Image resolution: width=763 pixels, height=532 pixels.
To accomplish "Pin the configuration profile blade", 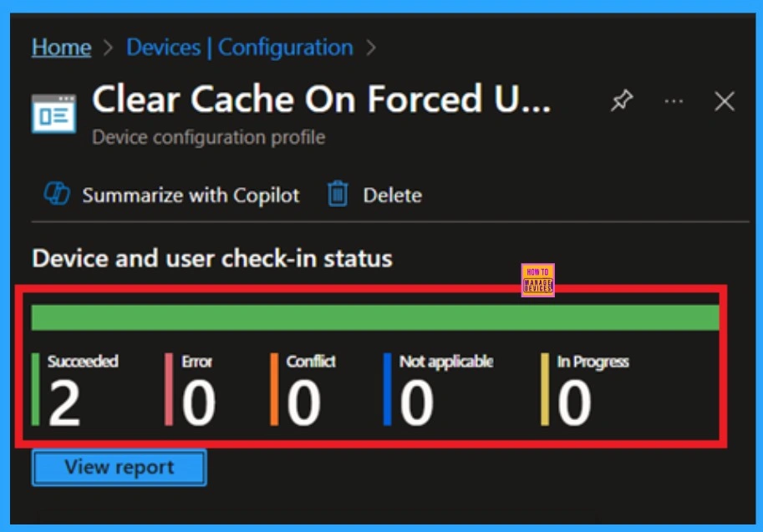I will click(x=621, y=102).
